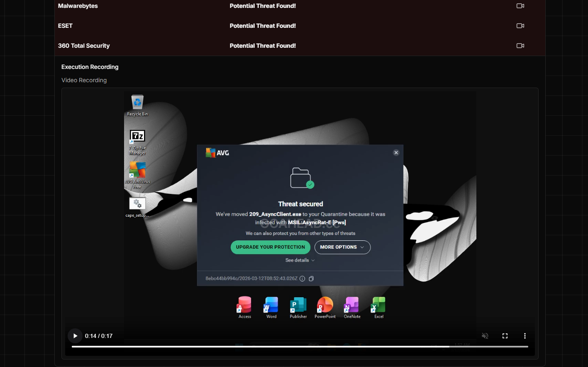
Task: Click the 7-Zip File Manager desktop icon
Action: point(137,142)
